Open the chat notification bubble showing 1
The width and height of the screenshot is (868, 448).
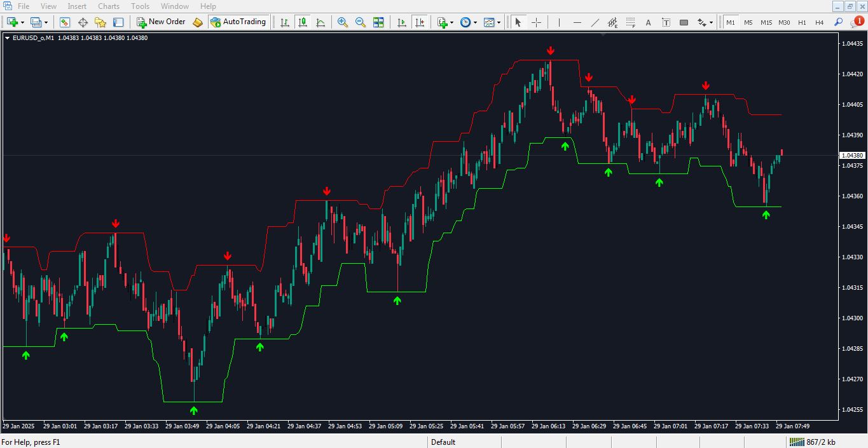[857, 22]
